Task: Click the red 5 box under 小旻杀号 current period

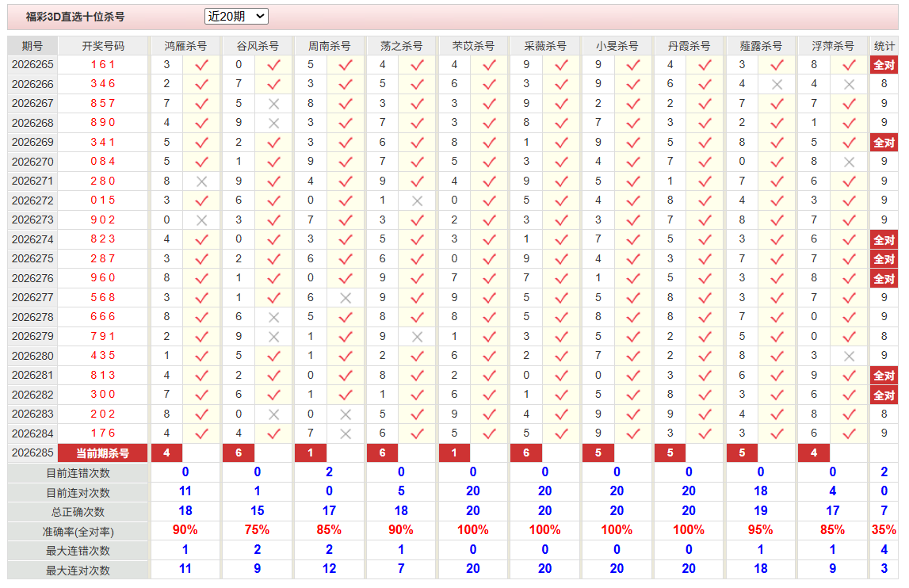Action: (x=598, y=453)
